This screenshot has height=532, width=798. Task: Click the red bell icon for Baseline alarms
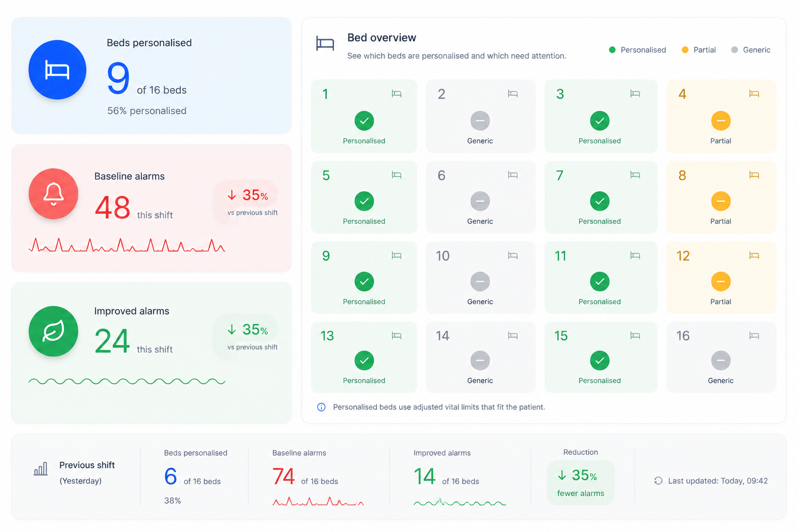pos(54,194)
